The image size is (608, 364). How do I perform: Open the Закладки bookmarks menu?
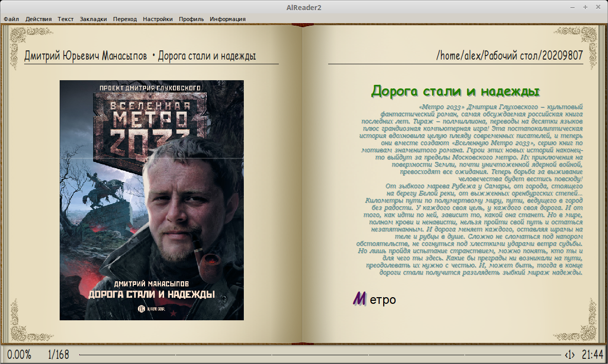(93, 19)
